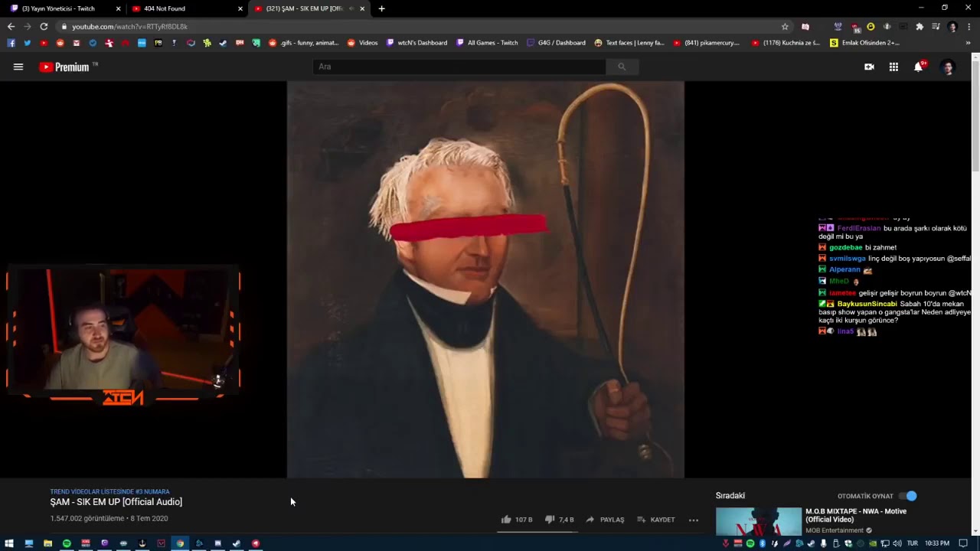The height and width of the screenshot is (551, 980).
Task: Open the Videos bookmark
Action: [363, 43]
